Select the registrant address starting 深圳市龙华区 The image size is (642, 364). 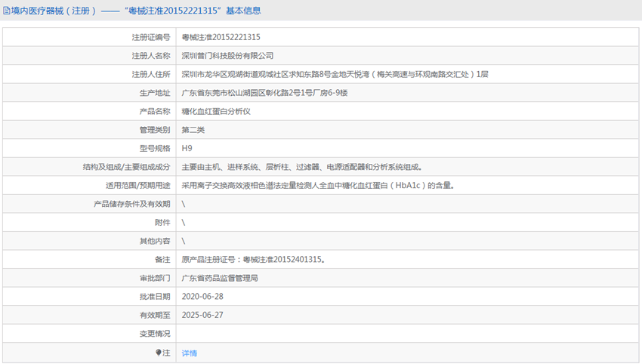tap(335, 74)
